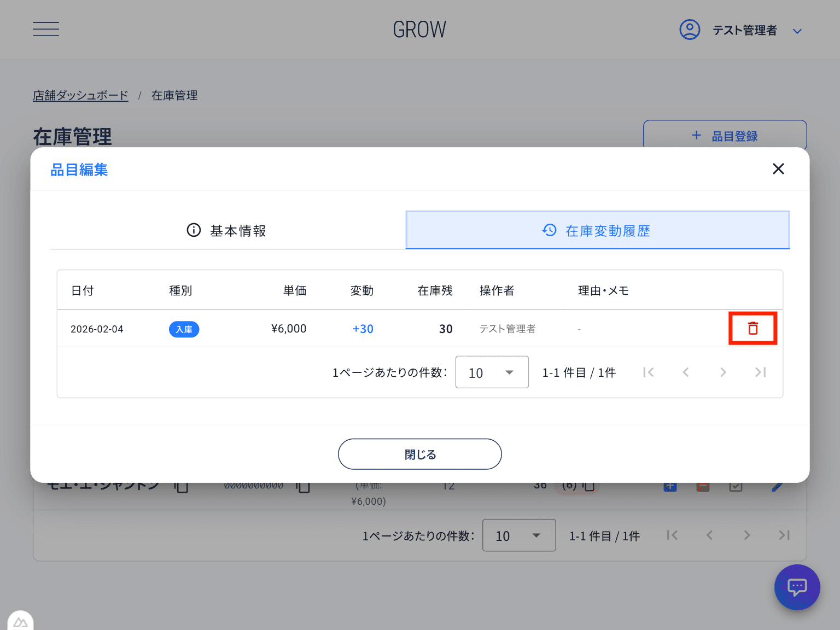This screenshot has width=840, height=630.
Task: Click the GROW logo title
Action: pos(419,30)
